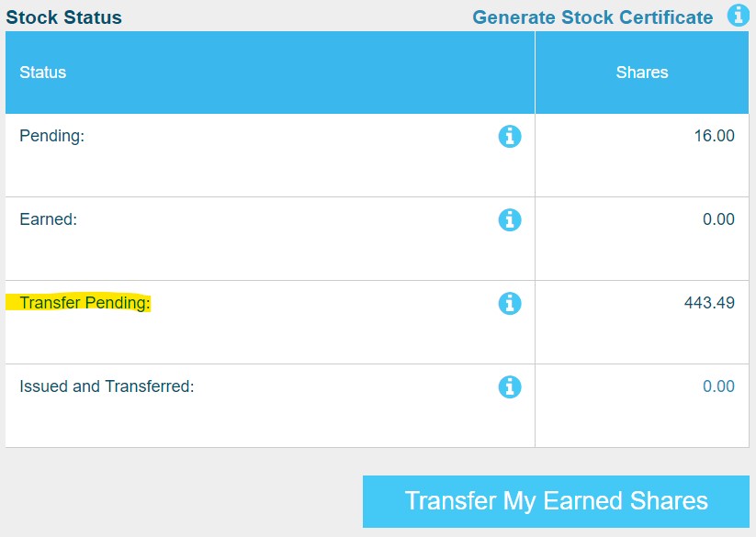Screen dimensions: 756x537
Task: View Transfer Pending info tooltip icon
Action: pos(510,304)
